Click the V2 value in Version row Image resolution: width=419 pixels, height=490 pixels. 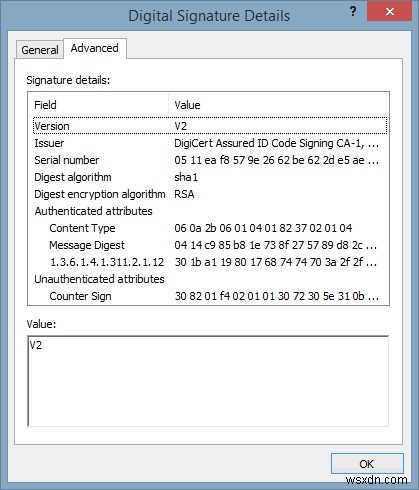pyautogui.click(x=181, y=126)
